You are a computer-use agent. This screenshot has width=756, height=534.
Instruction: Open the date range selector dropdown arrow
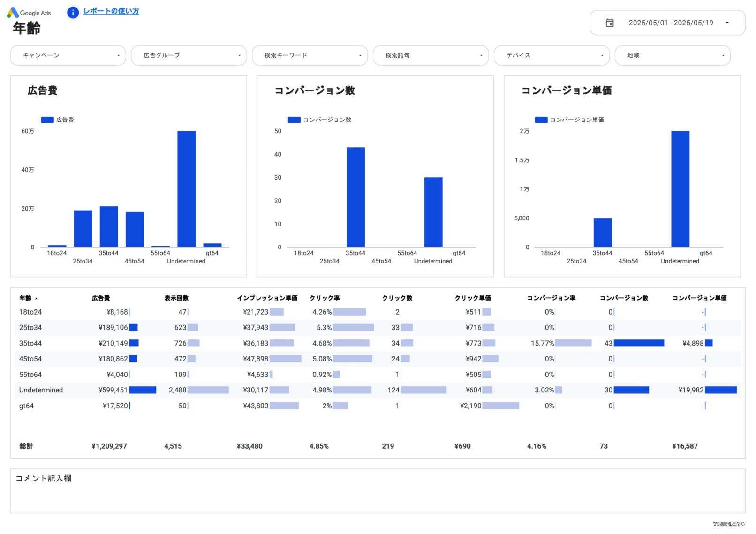[x=726, y=23]
